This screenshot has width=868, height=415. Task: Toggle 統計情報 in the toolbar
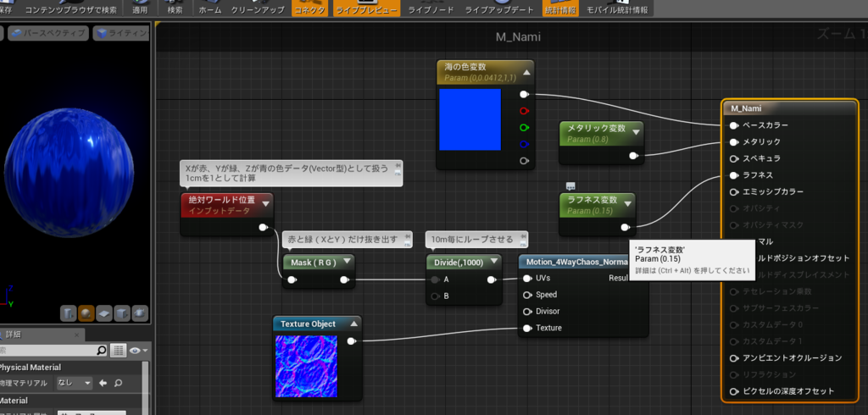click(560, 8)
